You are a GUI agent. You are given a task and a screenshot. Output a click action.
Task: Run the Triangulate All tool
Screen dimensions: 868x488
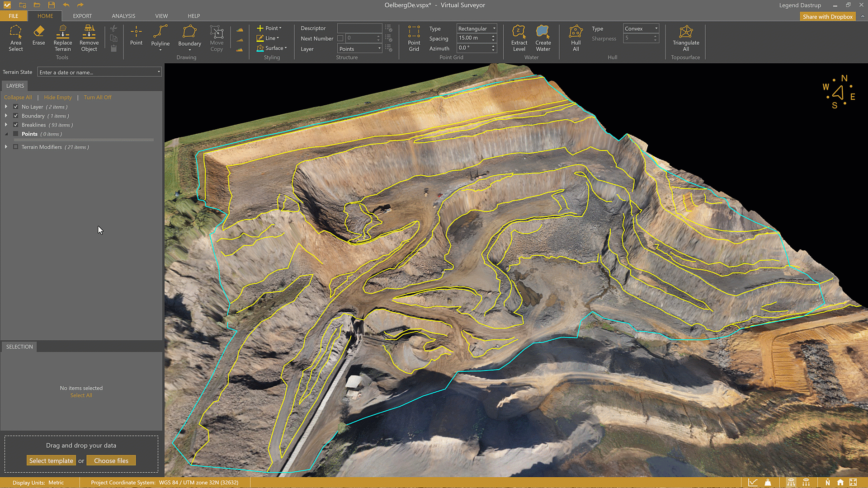point(685,38)
